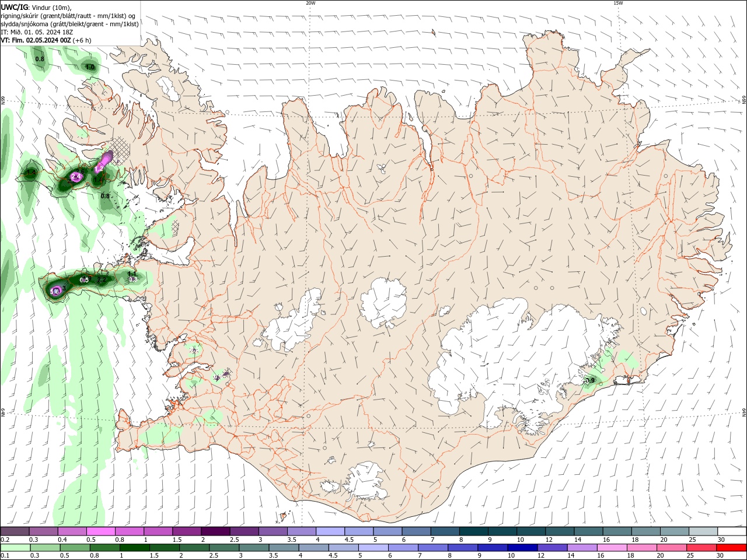
Task: Click the '1.0' precipitation value in northwest corner
Action: (90, 68)
